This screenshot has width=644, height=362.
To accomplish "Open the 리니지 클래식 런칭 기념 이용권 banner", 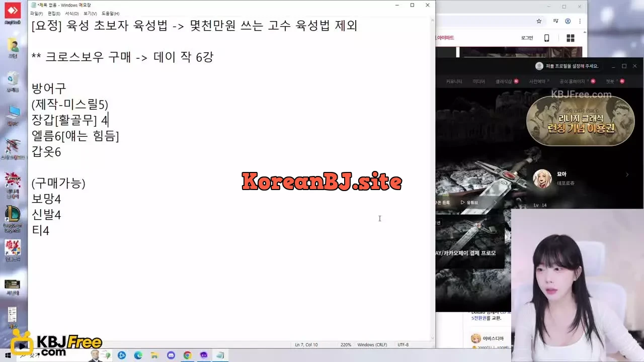I will (580, 121).
